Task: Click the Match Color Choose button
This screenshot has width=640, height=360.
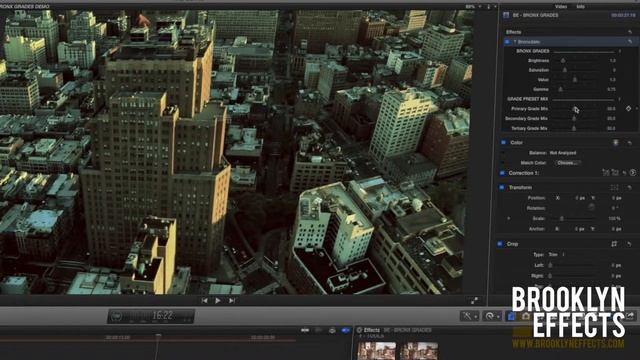Action: tap(568, 163)
